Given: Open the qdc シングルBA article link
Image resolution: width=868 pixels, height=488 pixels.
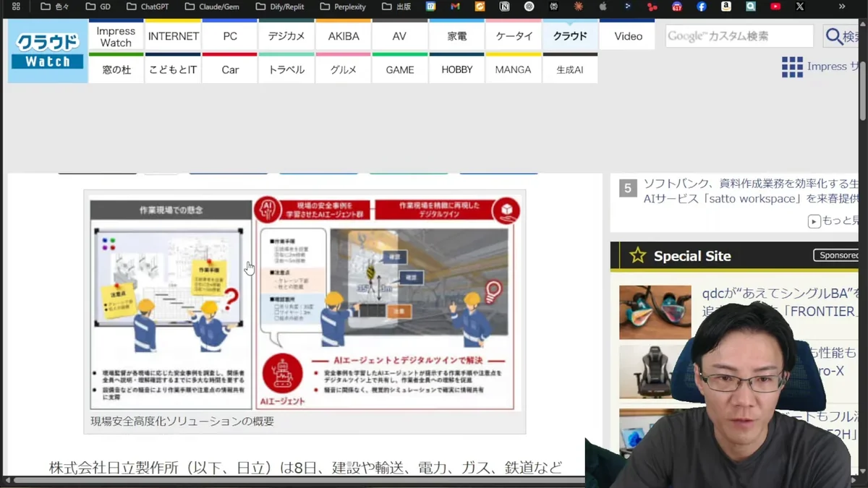Looking at the screenshot, I should coord(780,302).
